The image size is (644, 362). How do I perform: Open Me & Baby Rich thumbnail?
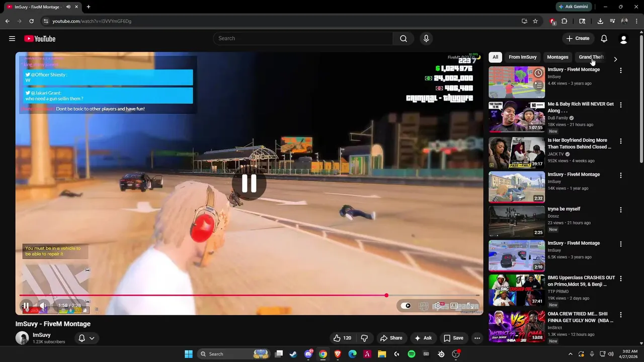tap(517, 116)
